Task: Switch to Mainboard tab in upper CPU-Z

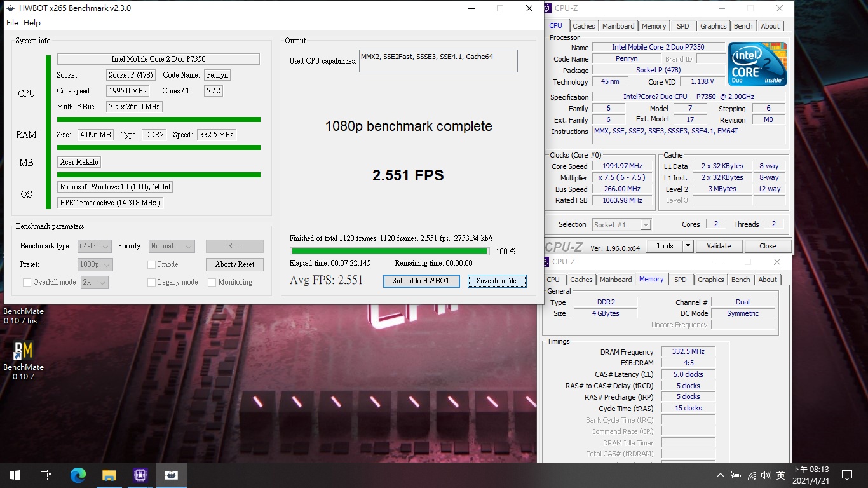Action: tap(618, 26)
